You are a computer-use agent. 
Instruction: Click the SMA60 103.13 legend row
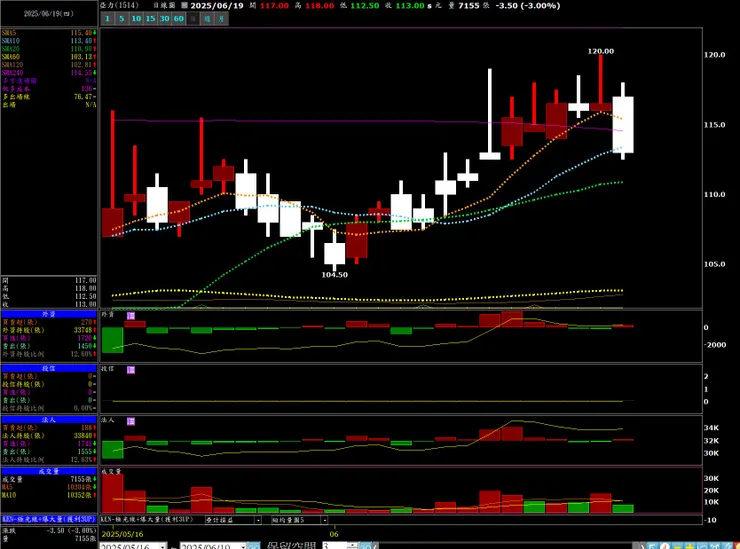49,57
